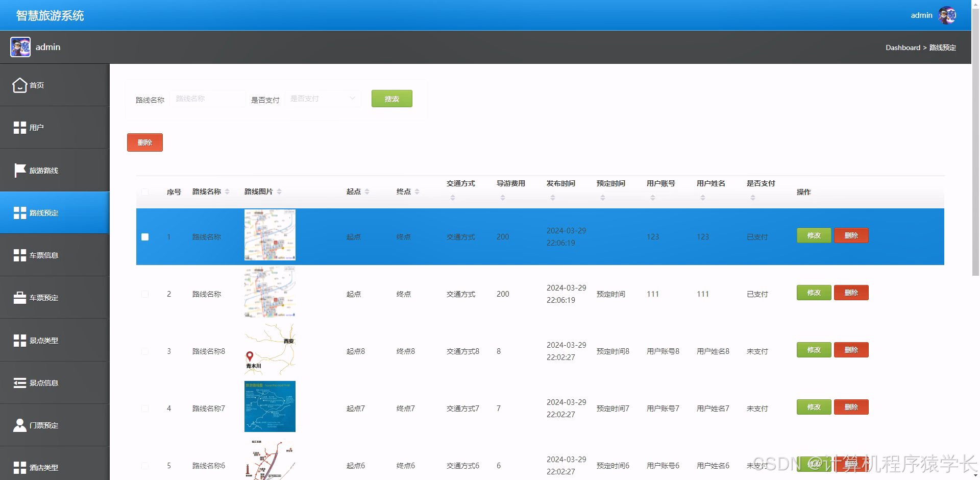Click 用户账号8 cell in row 3

[663, 351]
